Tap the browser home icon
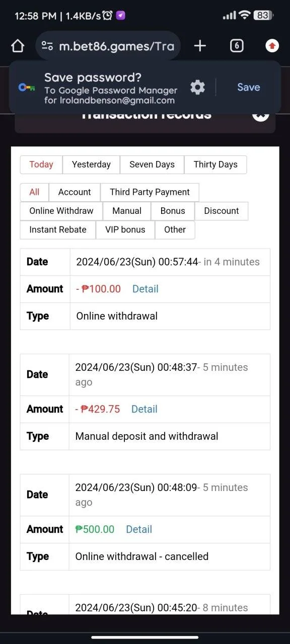The width and height of the screenshot is (290, 644). point(18,46)
